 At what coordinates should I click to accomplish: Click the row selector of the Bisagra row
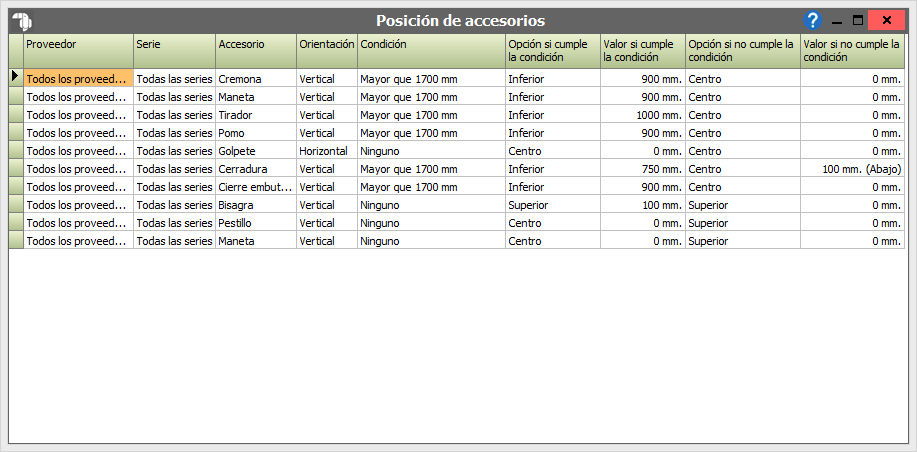[16, 205]
